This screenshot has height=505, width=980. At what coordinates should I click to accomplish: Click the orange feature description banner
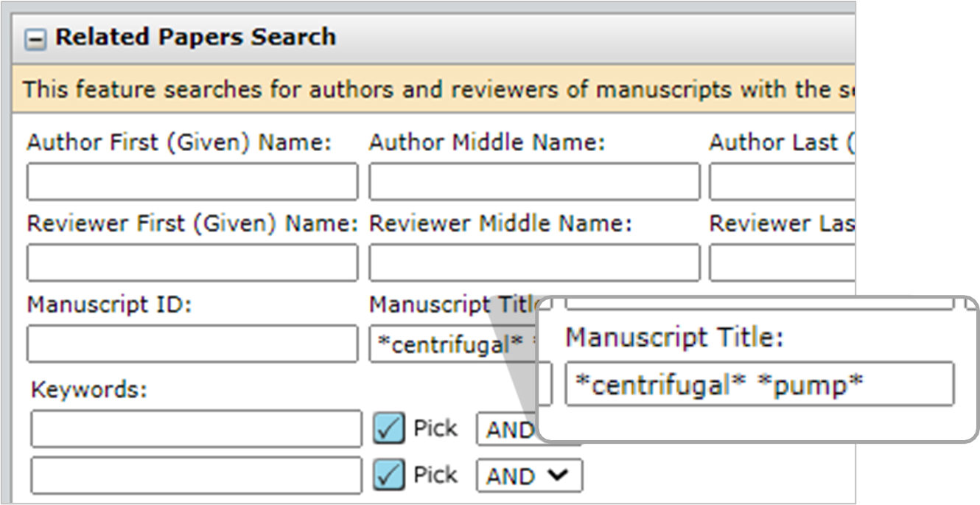click(435, 90)
